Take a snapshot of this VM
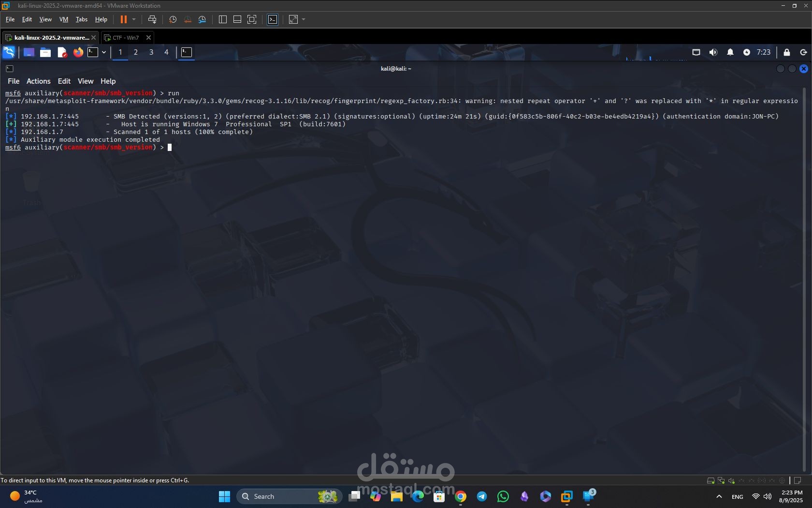The height and width of the screenshot is (508, 812). 173,19
